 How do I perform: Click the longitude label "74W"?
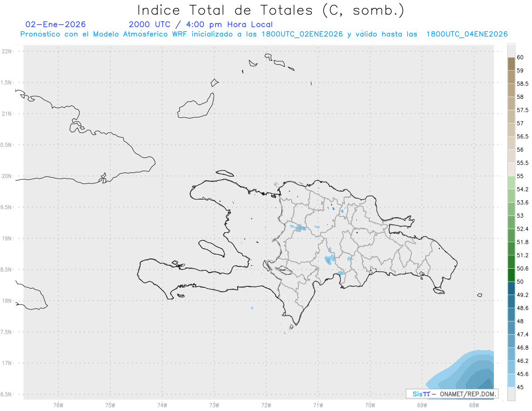pos(162,405)
